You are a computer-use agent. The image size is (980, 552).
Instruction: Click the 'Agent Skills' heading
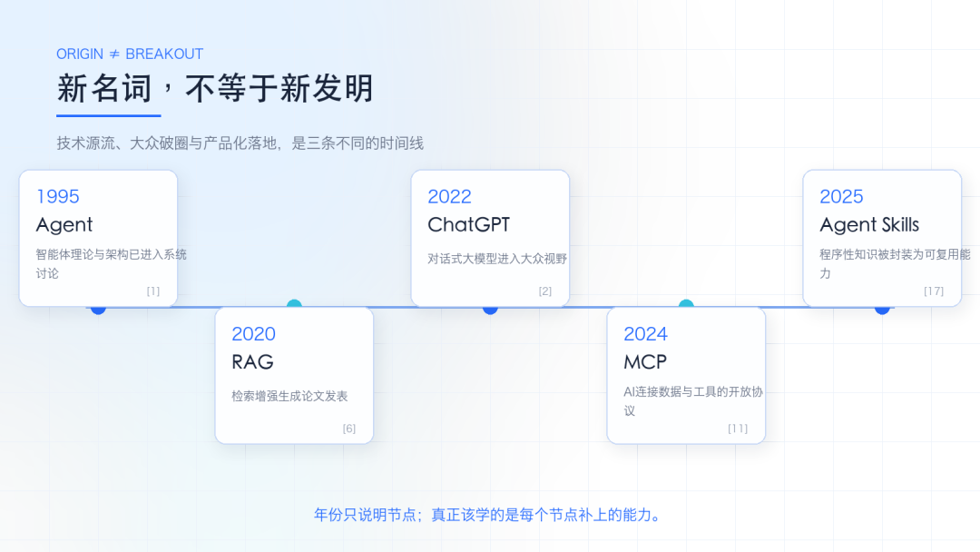click(869, 224)
